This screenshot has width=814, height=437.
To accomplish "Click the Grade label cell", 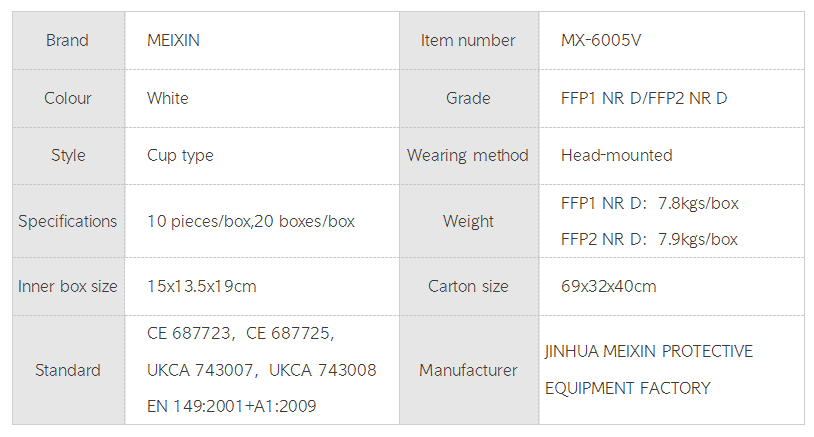I will (x=468, y=98).
